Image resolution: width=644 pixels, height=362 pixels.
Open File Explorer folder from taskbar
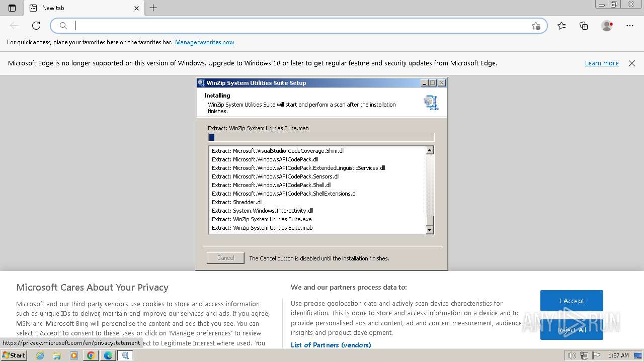click(57, 355)
